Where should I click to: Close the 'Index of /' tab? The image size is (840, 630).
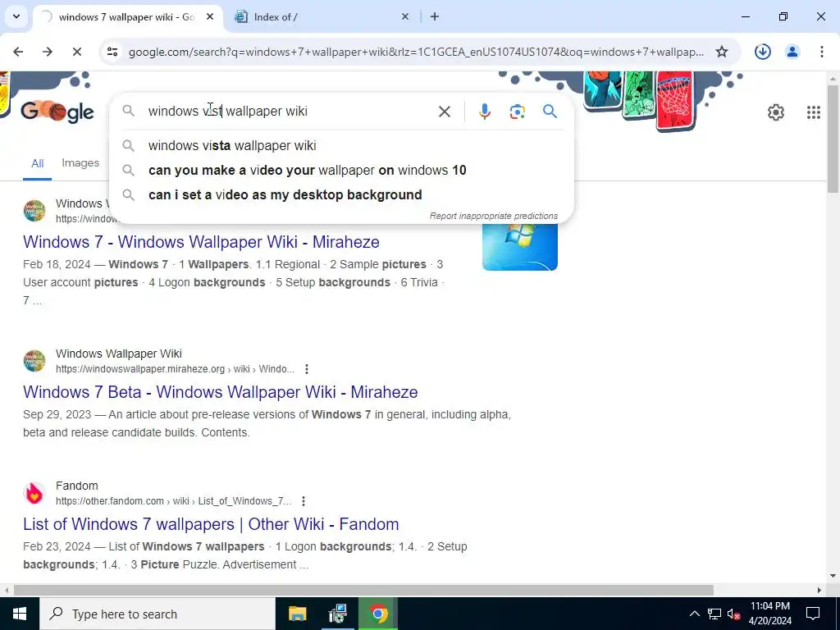405,16
